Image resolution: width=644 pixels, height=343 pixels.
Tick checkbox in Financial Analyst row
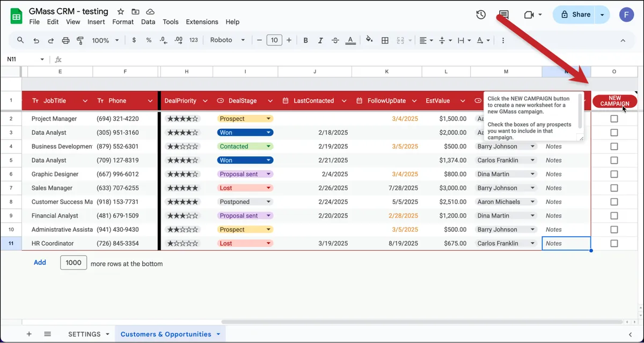[614, 216]
